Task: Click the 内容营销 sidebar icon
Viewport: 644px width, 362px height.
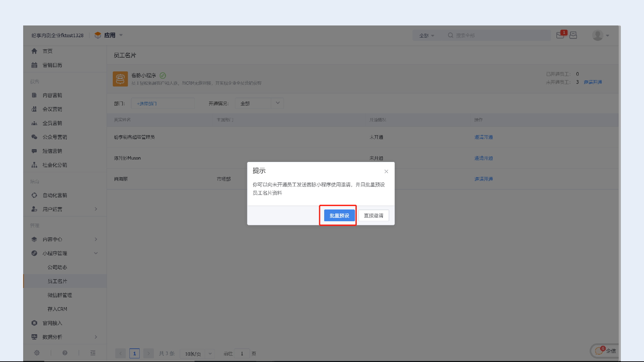Action: (x=34, y=95)
